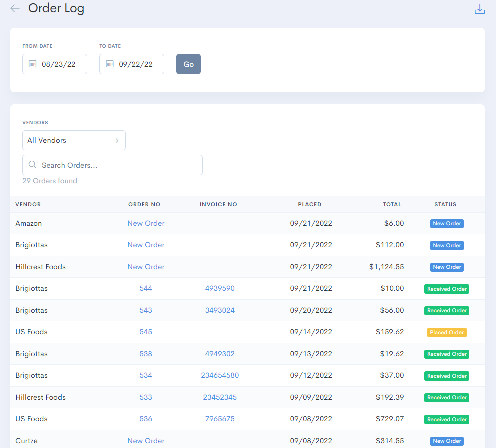The height and width of the screenshot is (448, 496).
Task: Sort by the Total column header
Action: [392, 204]
